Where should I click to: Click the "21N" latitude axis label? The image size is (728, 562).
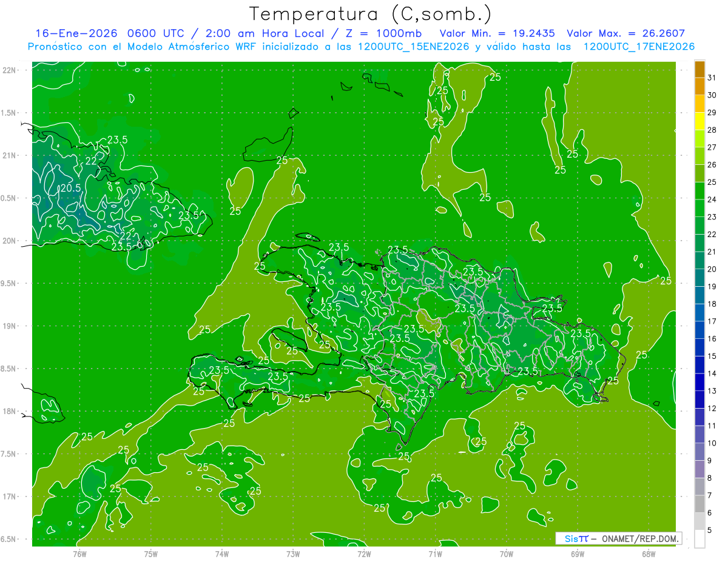(10, 155)
